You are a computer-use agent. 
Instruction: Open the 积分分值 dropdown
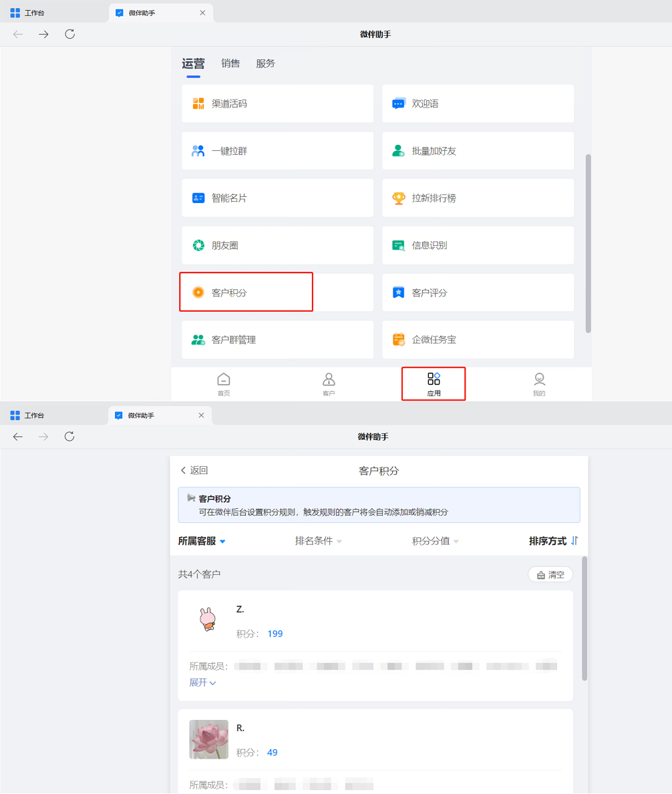[x=436, y=541]
